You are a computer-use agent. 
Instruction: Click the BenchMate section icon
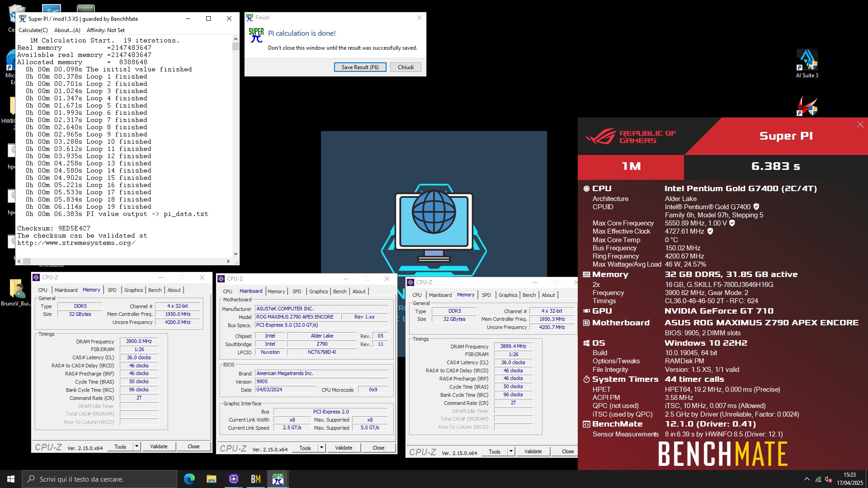(586, 424)
